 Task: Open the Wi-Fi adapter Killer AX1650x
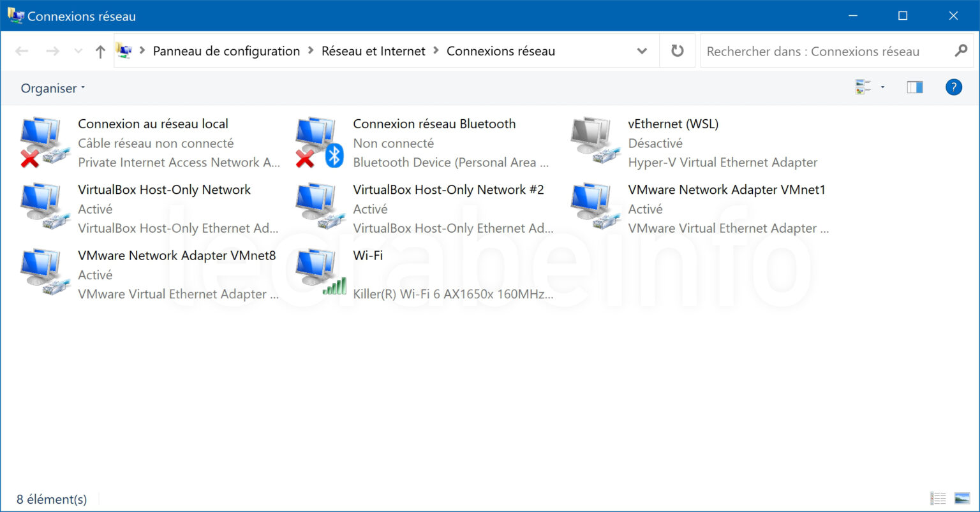[368, 256]
